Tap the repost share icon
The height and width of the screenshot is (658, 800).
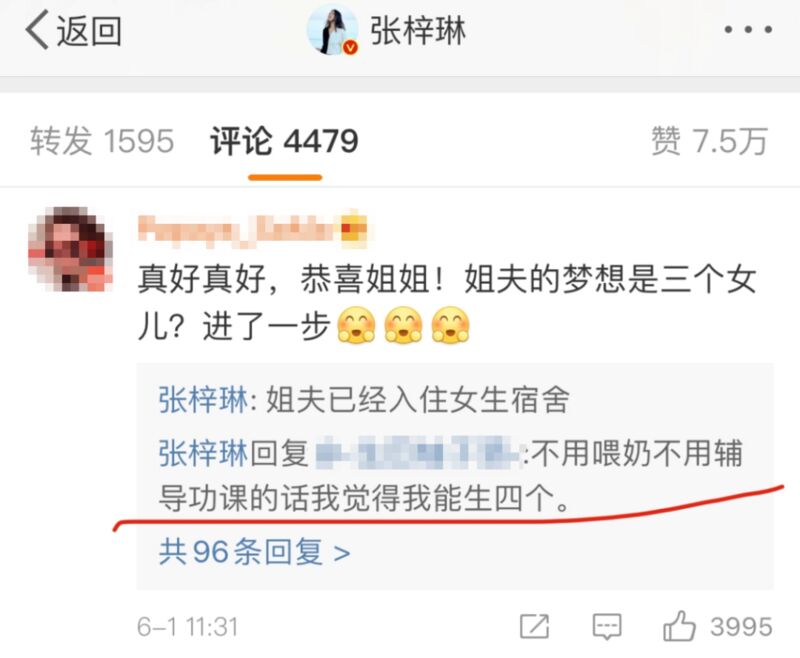click(534, 626)
